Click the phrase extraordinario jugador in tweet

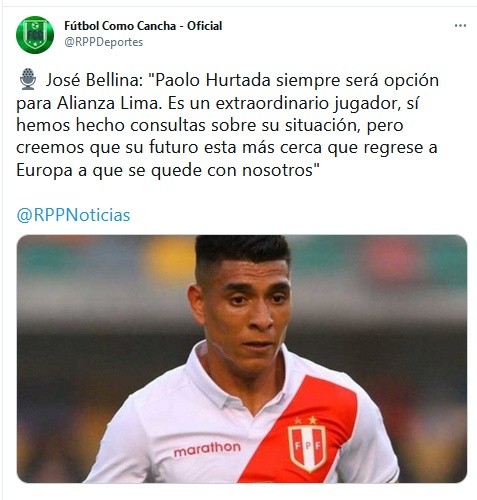[x=307, y=104]
